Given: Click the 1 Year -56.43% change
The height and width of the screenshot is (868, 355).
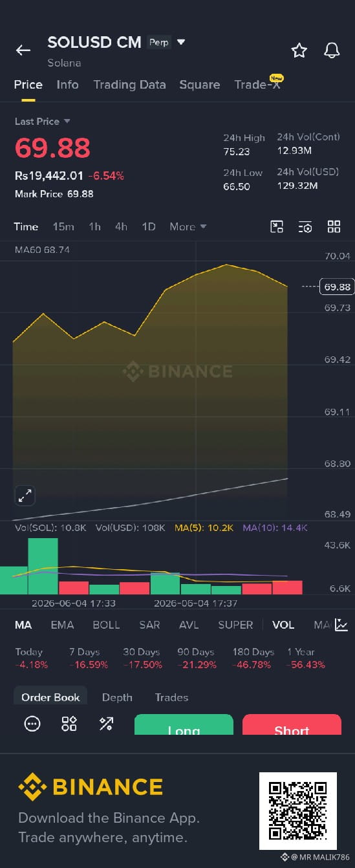Looking at the screenshot, I should tap(306, 658).
